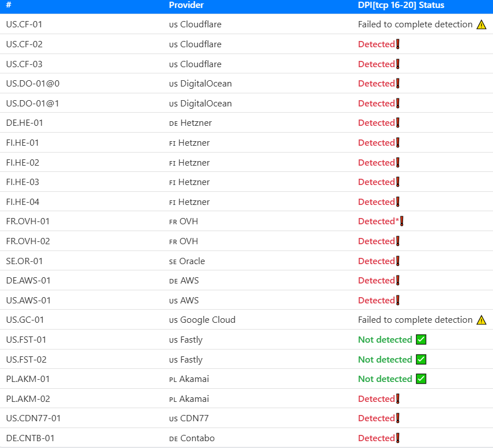Screen dimensions: 493x448
Task: Click 'Not detected' status text for PL.AKM-01
Action: click(x=385, y=379)
